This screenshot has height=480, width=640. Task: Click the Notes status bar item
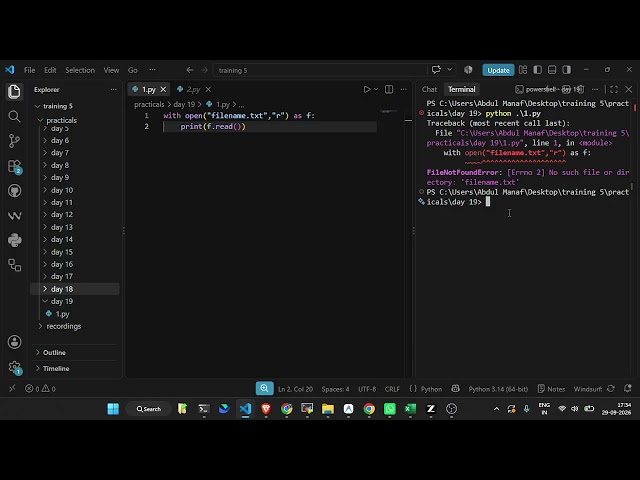(551, 389)
